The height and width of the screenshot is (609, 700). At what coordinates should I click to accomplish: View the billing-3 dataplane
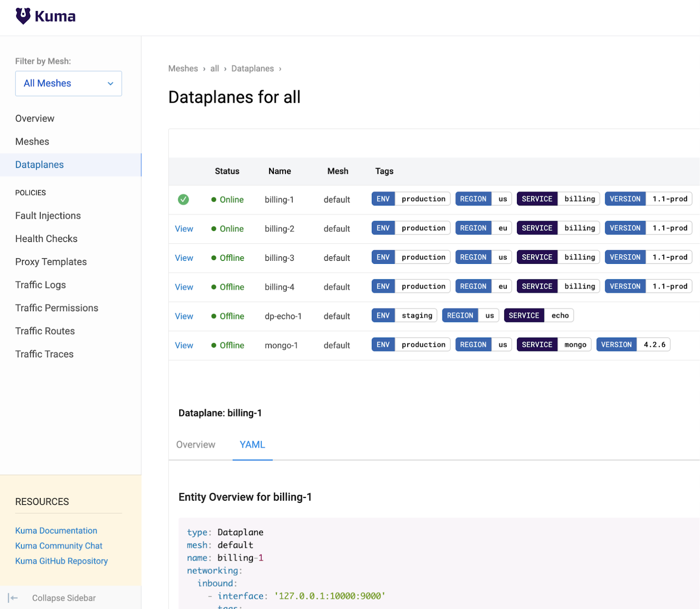(x=184, y=258)
